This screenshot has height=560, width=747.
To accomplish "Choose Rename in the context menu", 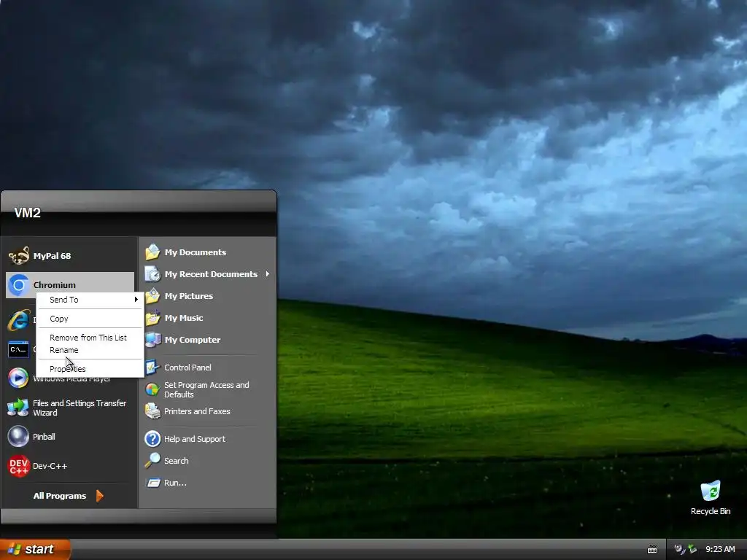I will click(90, 350).
